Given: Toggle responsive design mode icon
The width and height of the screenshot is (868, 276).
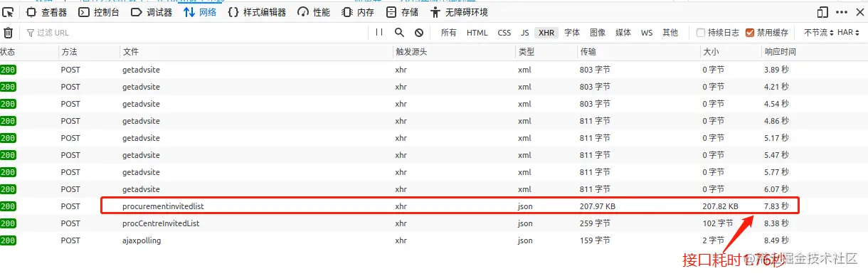Looking at the screenshot, I should pos(823,12).
